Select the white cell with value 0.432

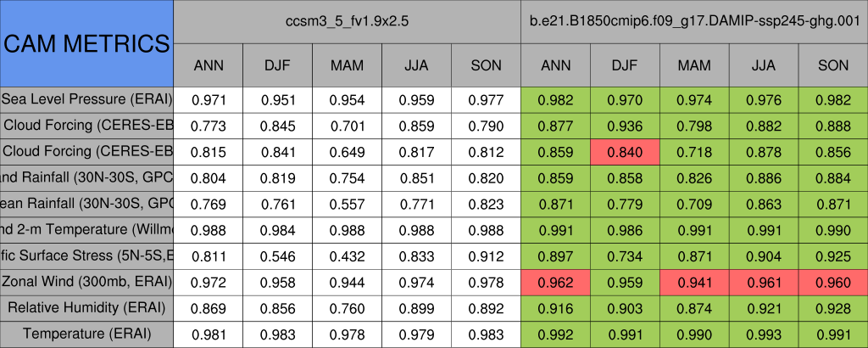coord(348,255)
